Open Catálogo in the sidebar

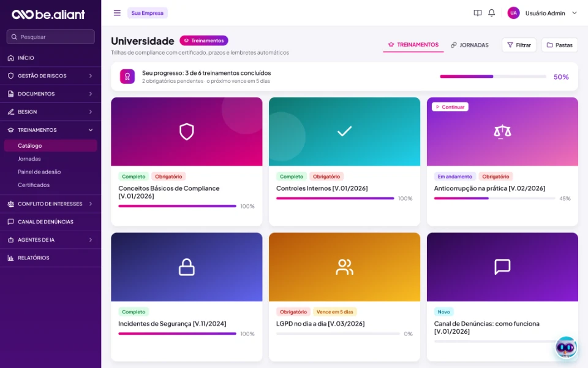pos(51,146)
